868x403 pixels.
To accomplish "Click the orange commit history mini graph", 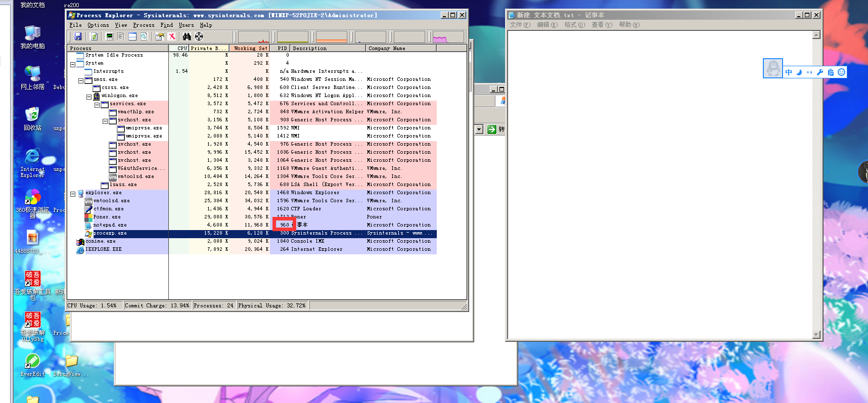I will click(x=332, y=37).
